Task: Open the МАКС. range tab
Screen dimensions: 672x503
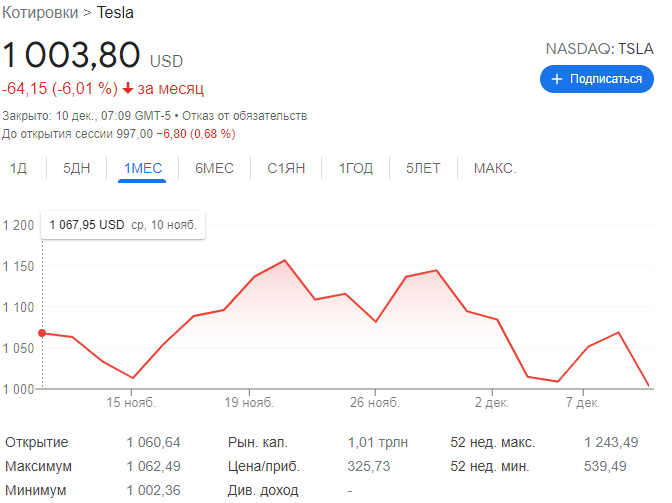Action: coord(495,168)
